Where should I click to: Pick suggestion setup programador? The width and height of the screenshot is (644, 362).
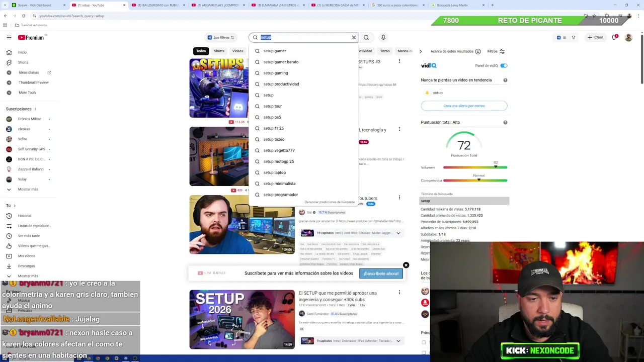303,195
